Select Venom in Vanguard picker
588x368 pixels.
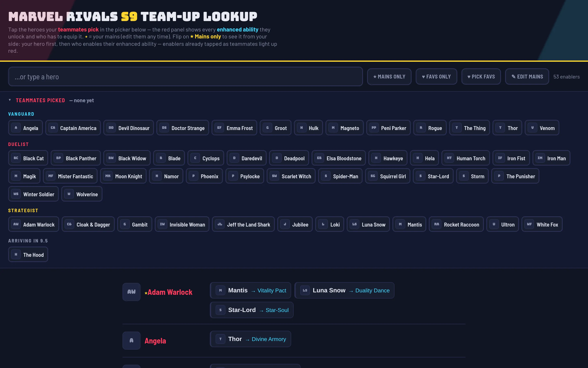542,128
